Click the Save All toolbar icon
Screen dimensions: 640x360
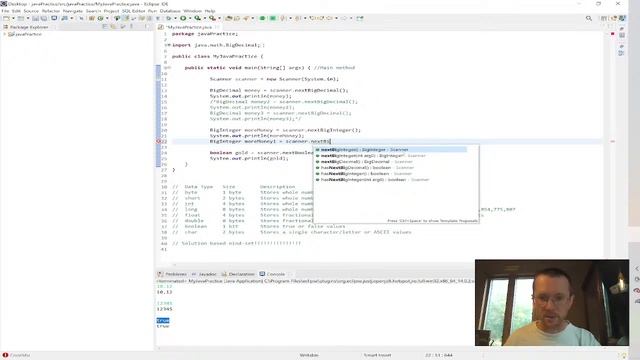[44, 18]
